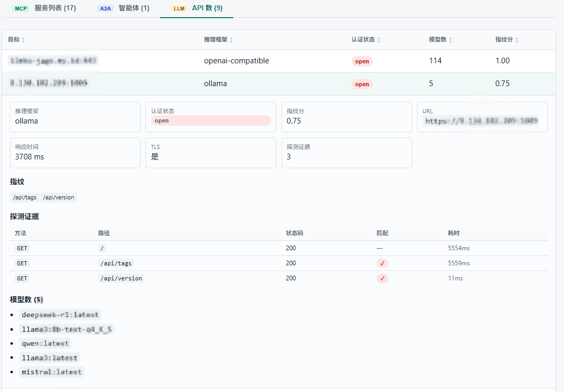
Task: Collapse the ollama table row
Action: pyautogui.click(x=279, y=84)
